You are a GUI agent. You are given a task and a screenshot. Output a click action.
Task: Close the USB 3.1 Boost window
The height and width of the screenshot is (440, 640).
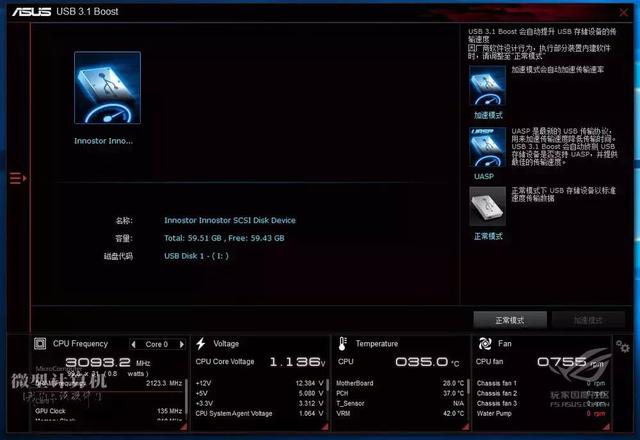(x=623, y=12)
